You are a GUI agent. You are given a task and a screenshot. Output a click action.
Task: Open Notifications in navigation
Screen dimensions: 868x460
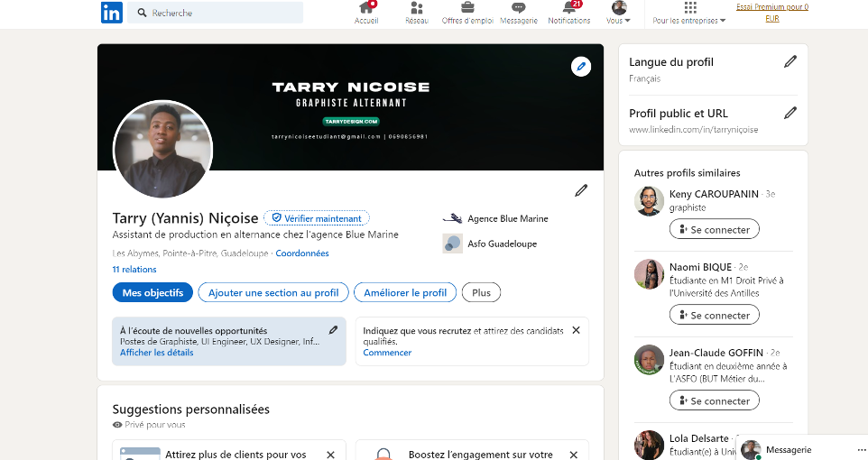click(569, 14)
